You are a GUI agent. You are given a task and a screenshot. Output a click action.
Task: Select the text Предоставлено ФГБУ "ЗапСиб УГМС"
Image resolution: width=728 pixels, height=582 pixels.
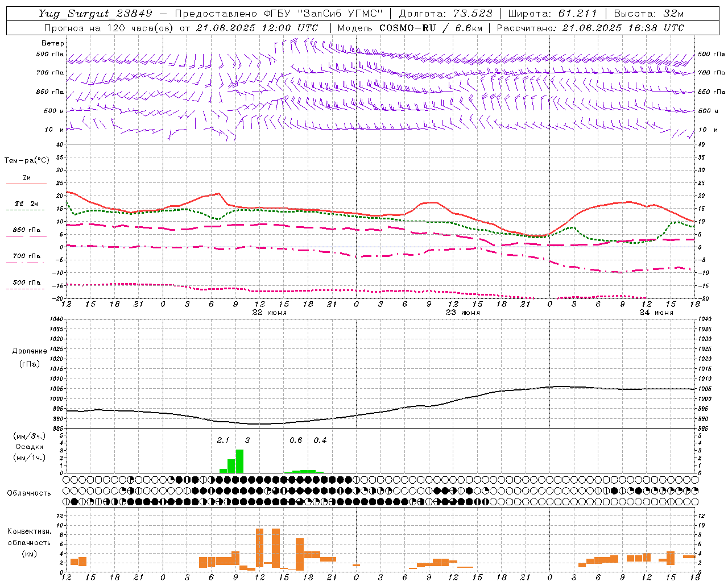click(279, 14)
